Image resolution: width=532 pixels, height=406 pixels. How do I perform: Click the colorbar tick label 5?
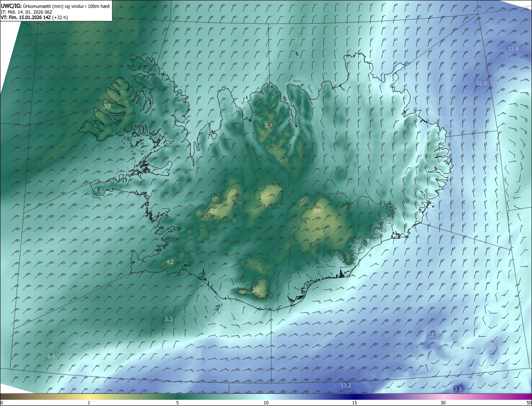[177, 403]
